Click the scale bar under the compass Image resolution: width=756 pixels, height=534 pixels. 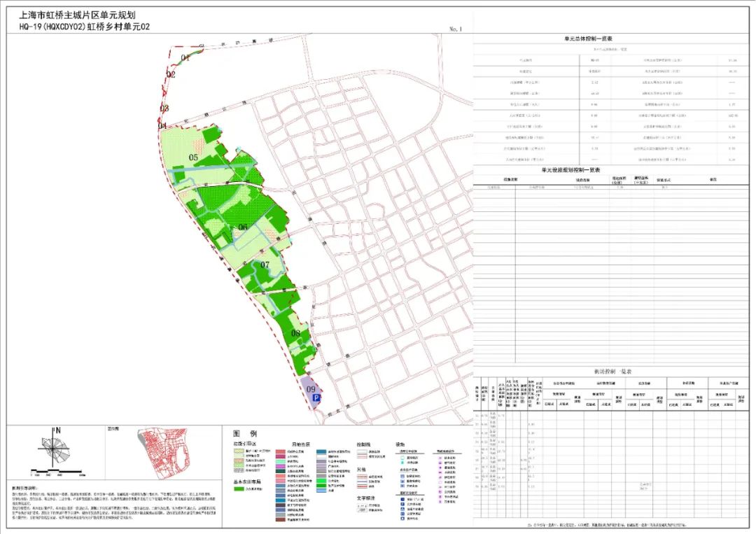(57, 472)
